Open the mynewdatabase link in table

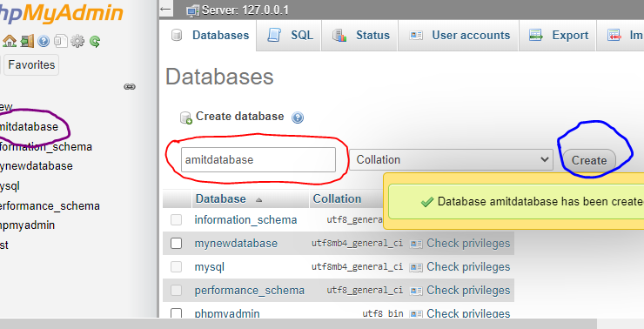pyautogui.click(x=236, y=243)
